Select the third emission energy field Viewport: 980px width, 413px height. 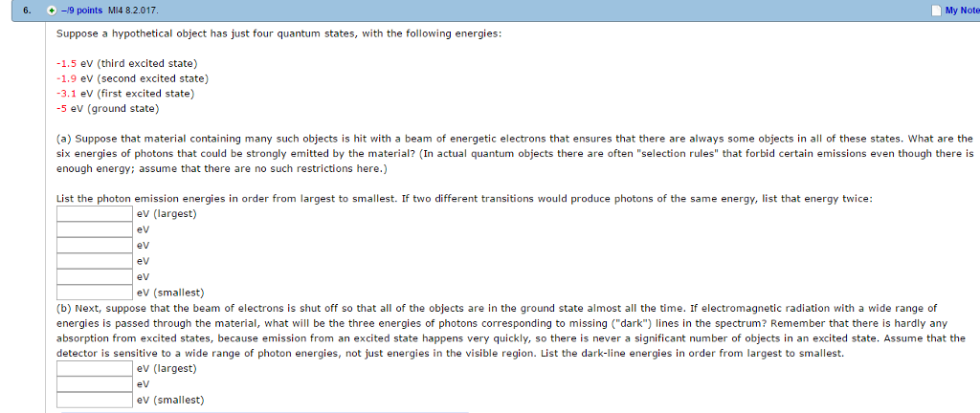95,245
